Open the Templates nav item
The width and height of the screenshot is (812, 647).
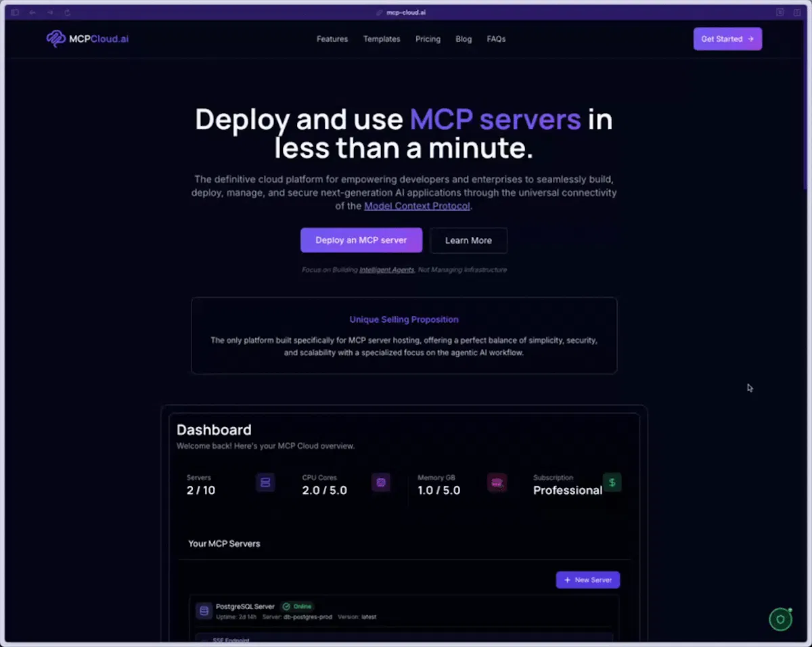[382, 39]
